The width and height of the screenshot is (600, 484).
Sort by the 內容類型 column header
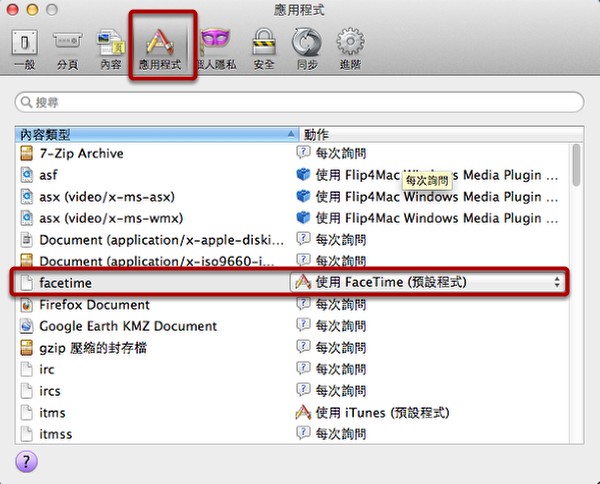157,135
